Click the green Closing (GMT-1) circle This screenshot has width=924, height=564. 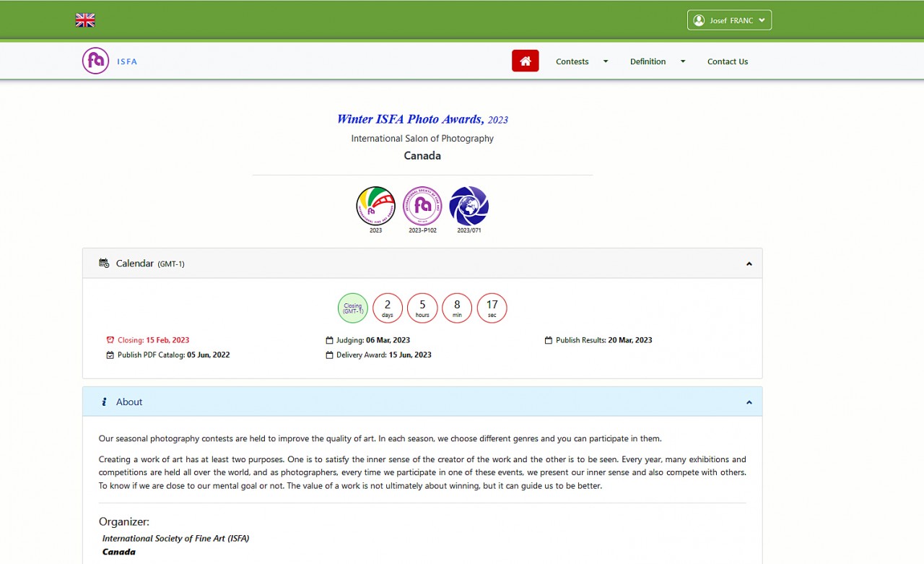coord(353,308)
